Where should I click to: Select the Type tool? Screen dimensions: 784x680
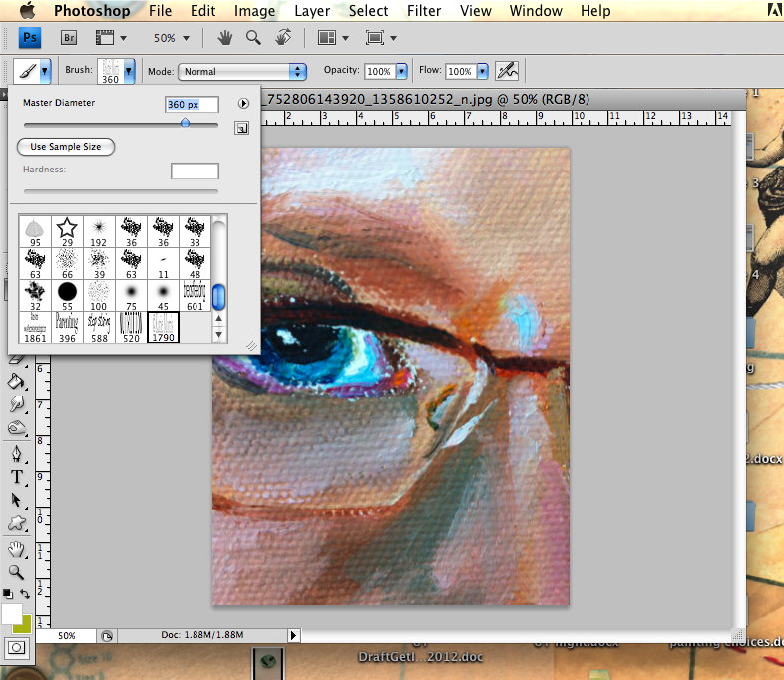pos(17,477)
